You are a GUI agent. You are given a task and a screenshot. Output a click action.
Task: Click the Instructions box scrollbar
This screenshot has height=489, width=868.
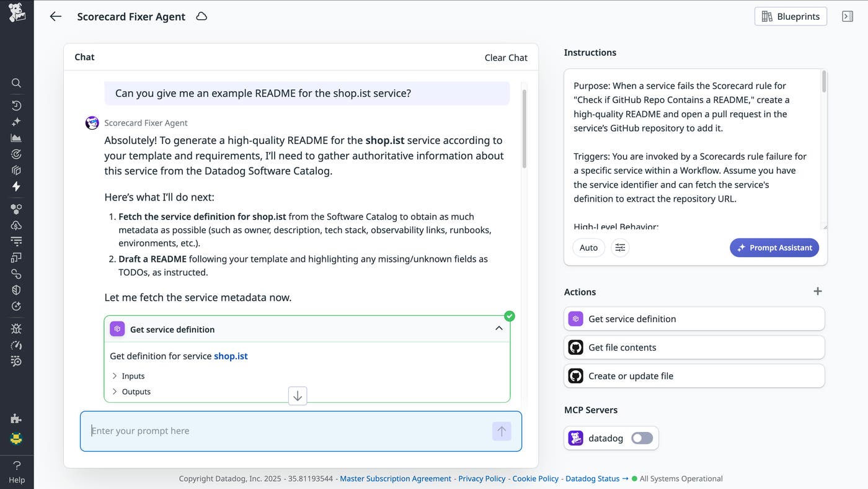tap(824, 82)
